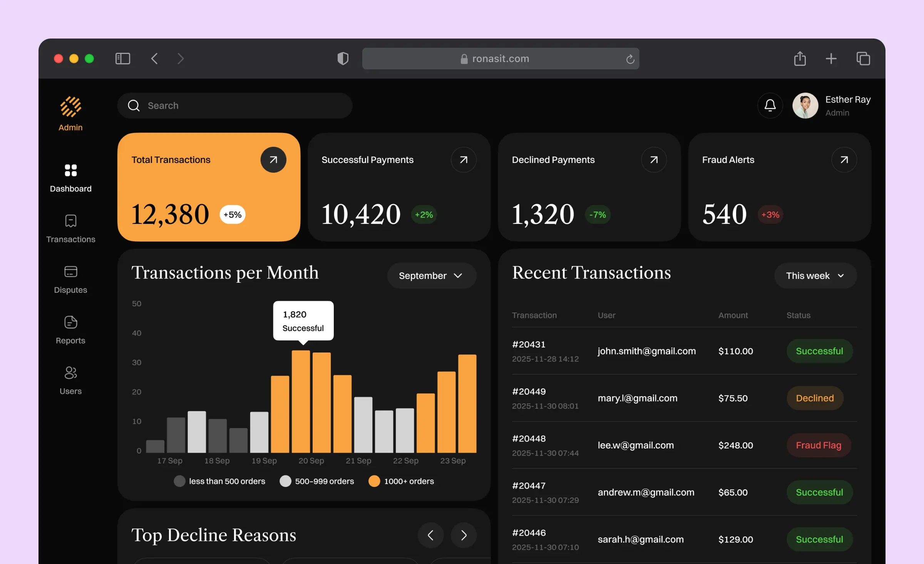Open transaction #20431
Screen dimensions: 924x564
tap(529, 344)
